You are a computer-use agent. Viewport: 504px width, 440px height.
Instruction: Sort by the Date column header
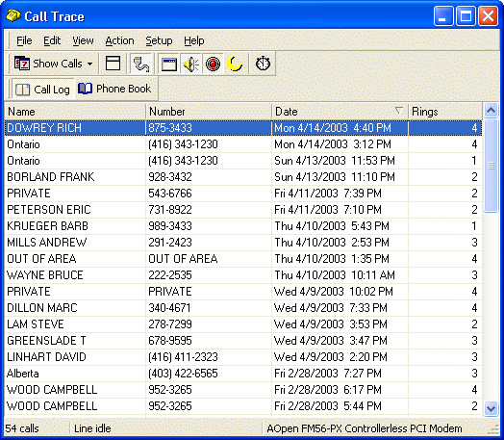[x=340, y=112]
